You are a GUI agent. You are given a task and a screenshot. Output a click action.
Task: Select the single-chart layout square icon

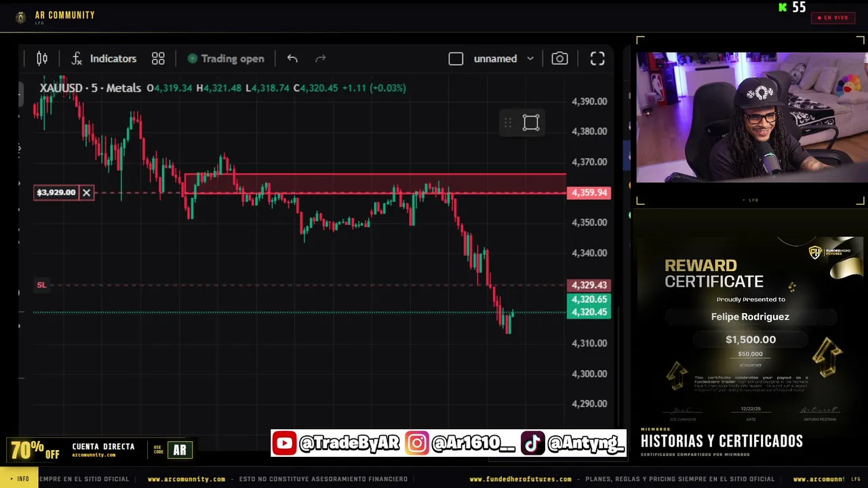pyautogui.click(x=456, y=59)
